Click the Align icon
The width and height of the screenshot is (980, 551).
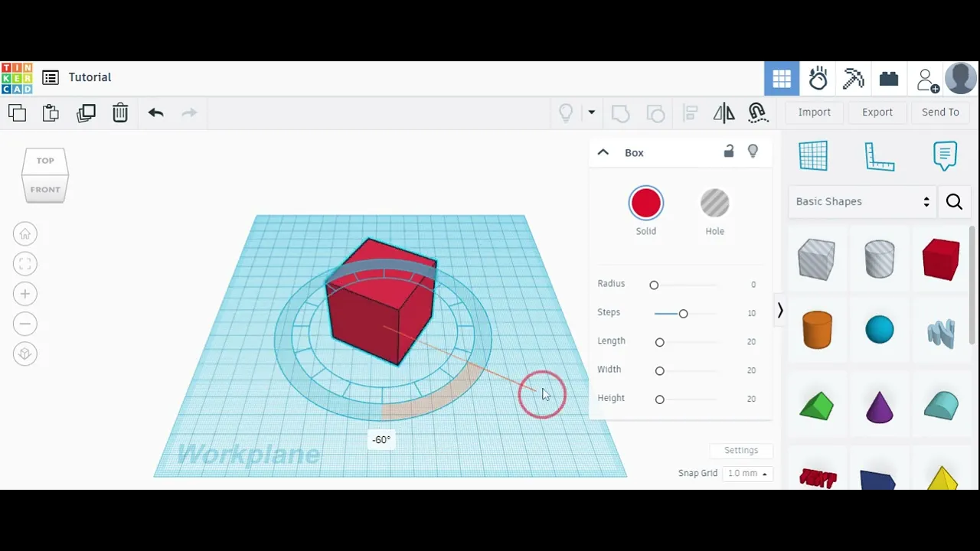tap(690, 113)
